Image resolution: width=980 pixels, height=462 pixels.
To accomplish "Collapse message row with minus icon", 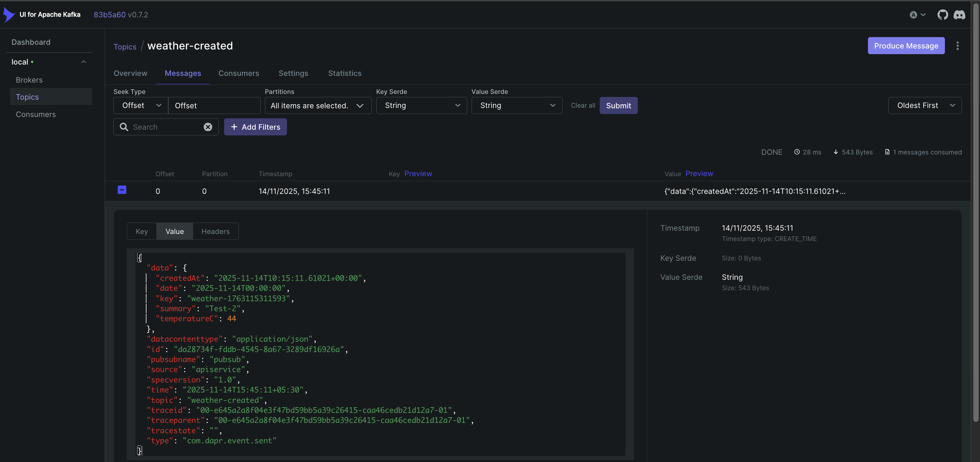I will coord(122,190).
